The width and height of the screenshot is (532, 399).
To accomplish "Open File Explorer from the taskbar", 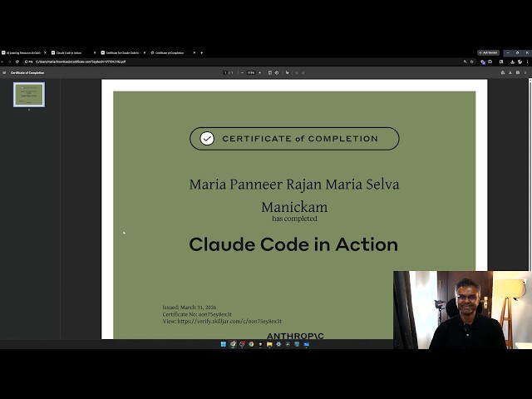I will 269,344.
